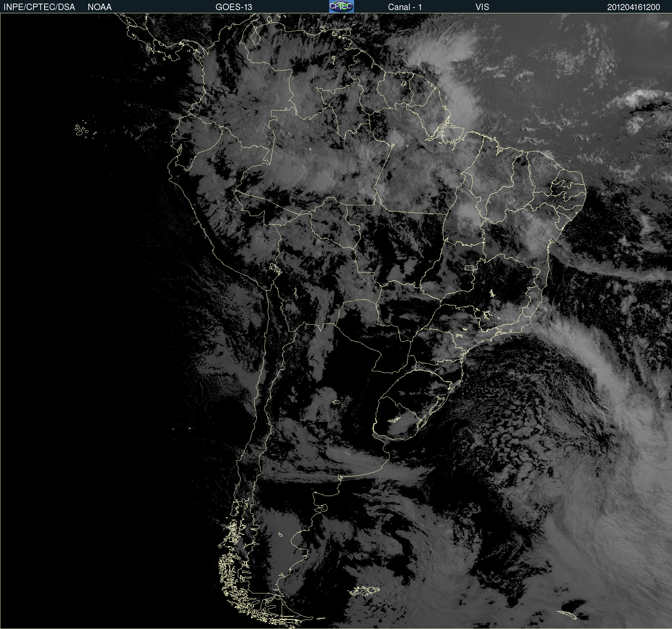Click the VIS label in the header

point(482,7)
